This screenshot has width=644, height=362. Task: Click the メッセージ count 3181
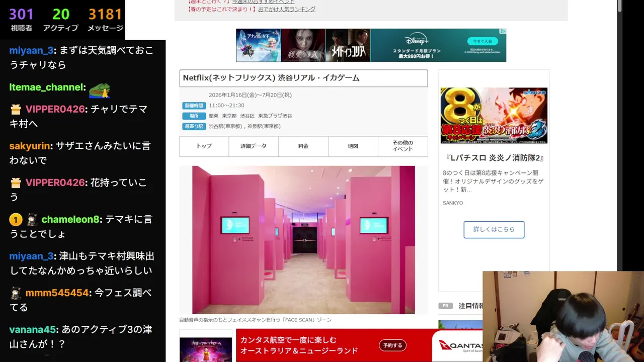(x=105, y=14)
